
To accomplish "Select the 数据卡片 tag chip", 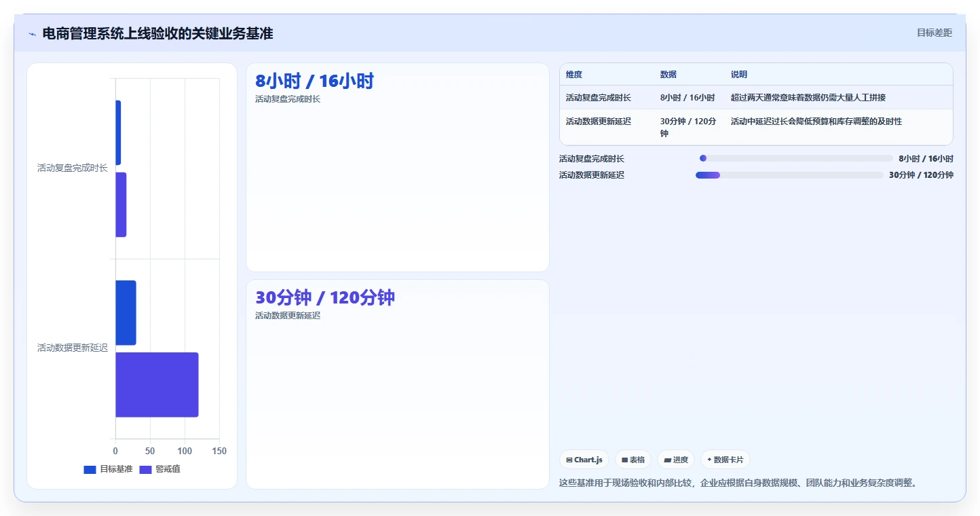I will pyautogui.click(x=725, y=460).
